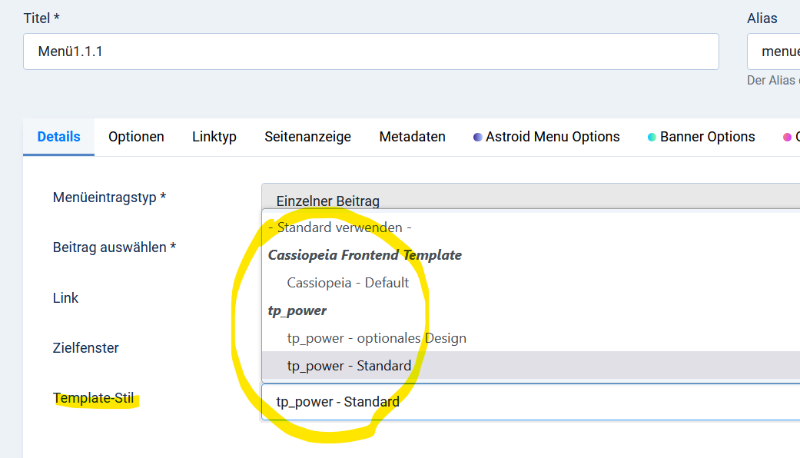The width and height of the screenshot is (800, 458).
Task: Click inside the Alias input field
Action: (x=773, y=52)
